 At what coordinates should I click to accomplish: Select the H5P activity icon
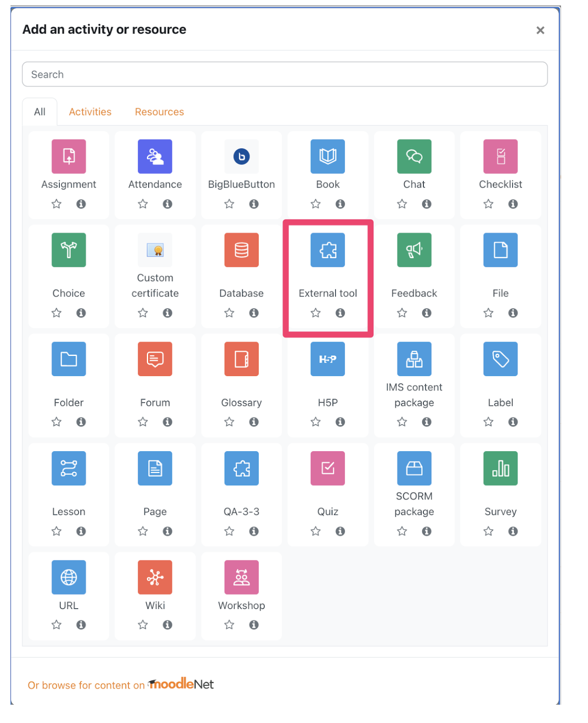[x=328, y=359]
